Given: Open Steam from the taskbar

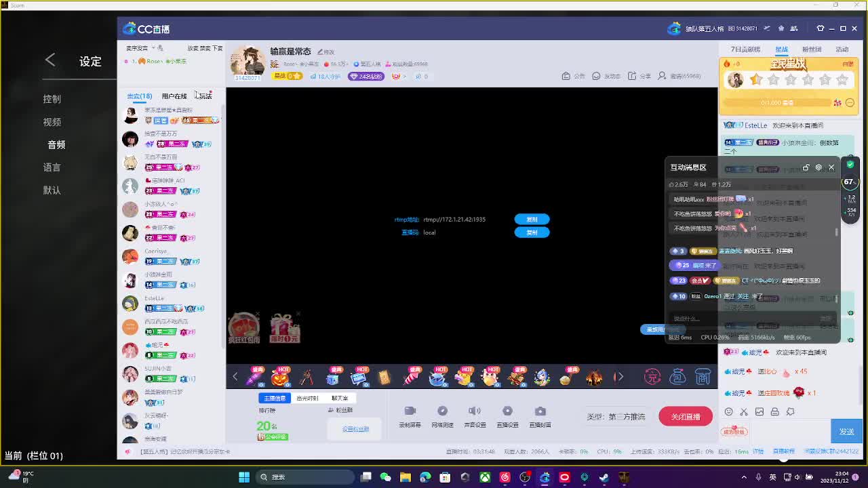Looking at the screenshot, I should [x=604, y=477].
